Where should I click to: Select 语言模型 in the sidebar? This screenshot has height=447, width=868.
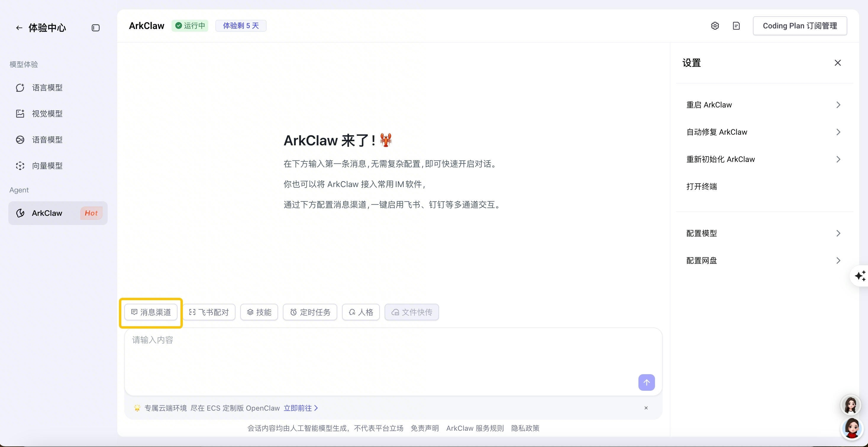tap(47, 88)
